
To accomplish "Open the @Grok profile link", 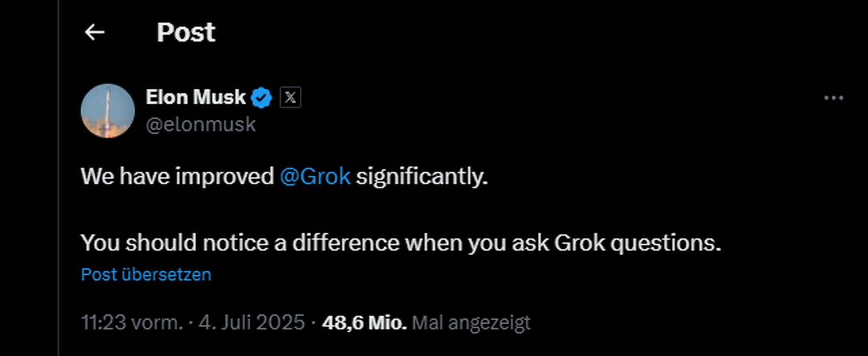I will [x=316, y=177].
